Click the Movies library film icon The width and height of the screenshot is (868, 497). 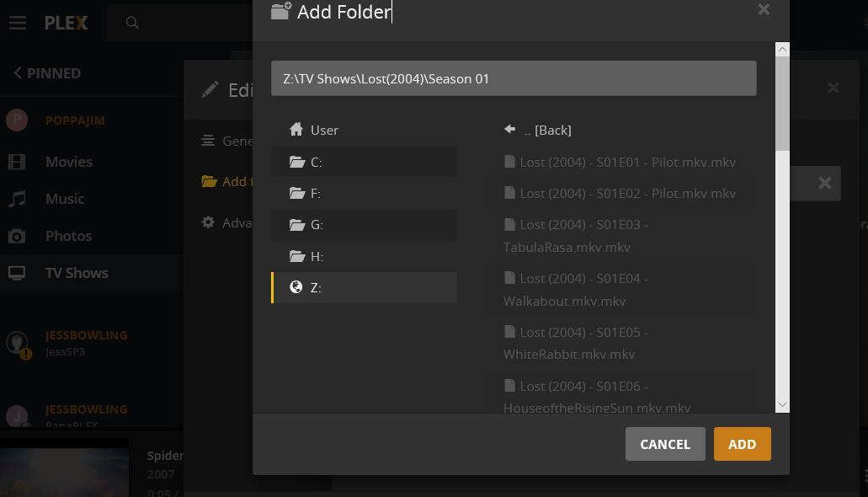[17, 162]
